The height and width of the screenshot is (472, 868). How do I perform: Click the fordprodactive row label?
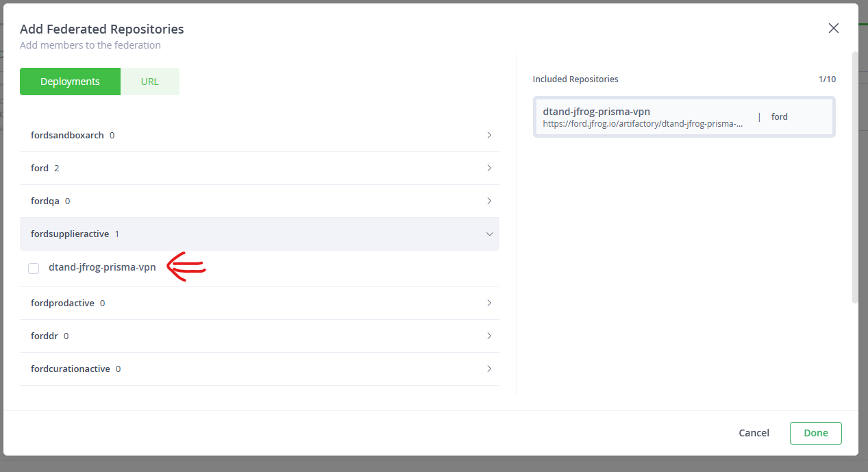[x=62, y=303]
